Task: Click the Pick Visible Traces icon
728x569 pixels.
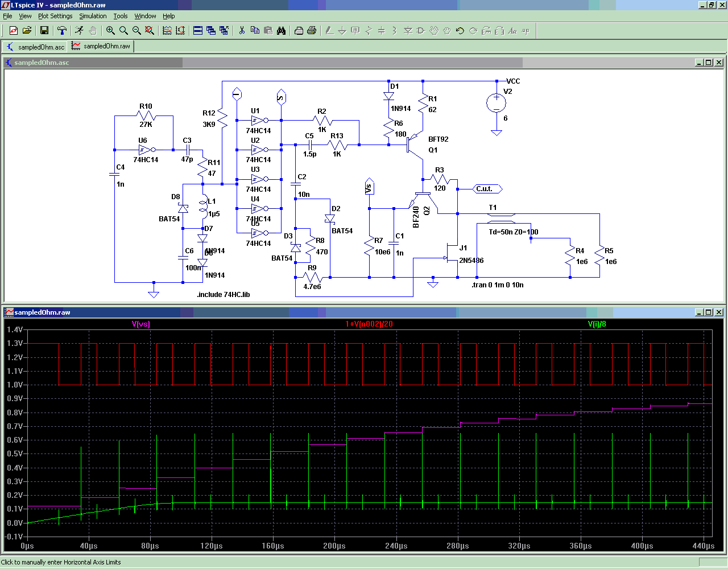Action: click(167, 31)
